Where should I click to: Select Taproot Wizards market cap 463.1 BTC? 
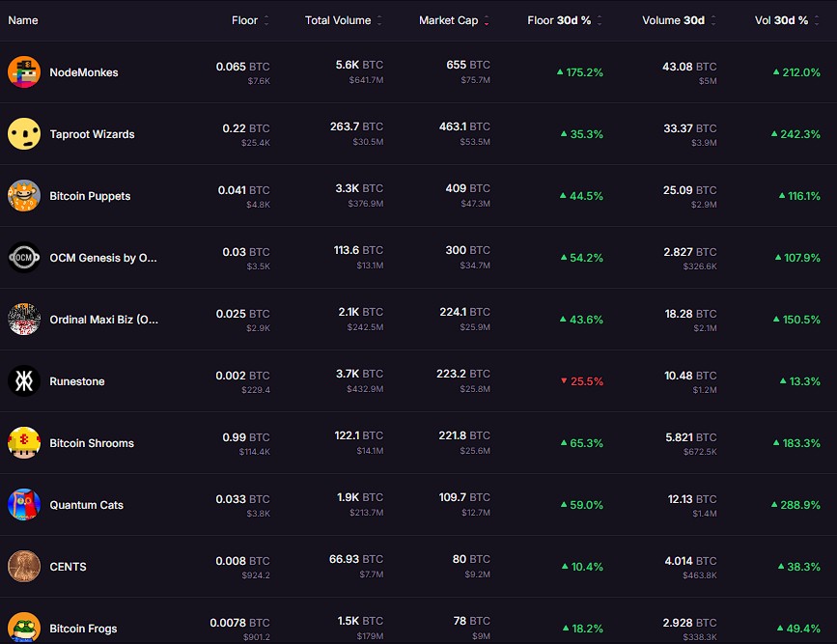(x=464, y=126)
